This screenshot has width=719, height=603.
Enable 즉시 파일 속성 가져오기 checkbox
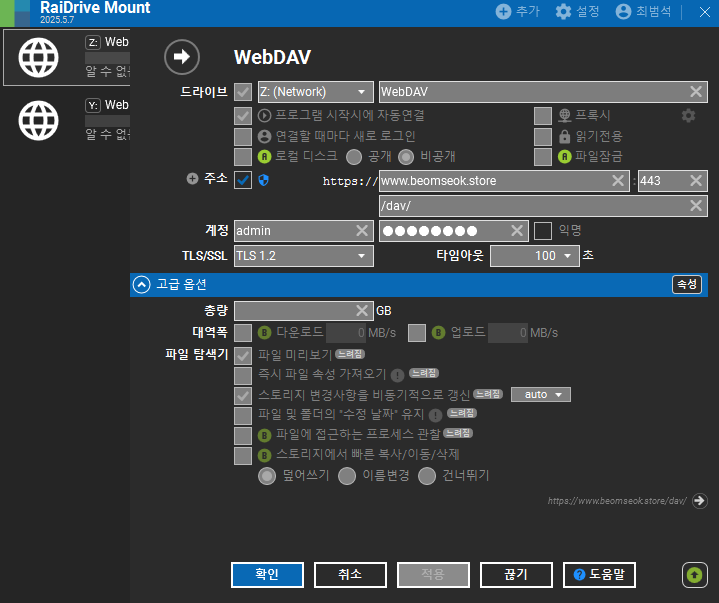click(243, 376)
